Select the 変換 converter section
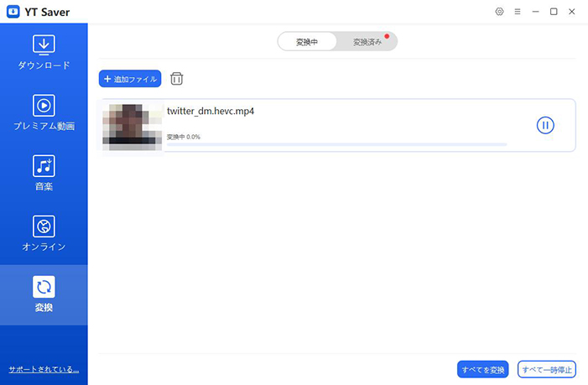Viewport: 588px width, 385px height. point(44,294)
